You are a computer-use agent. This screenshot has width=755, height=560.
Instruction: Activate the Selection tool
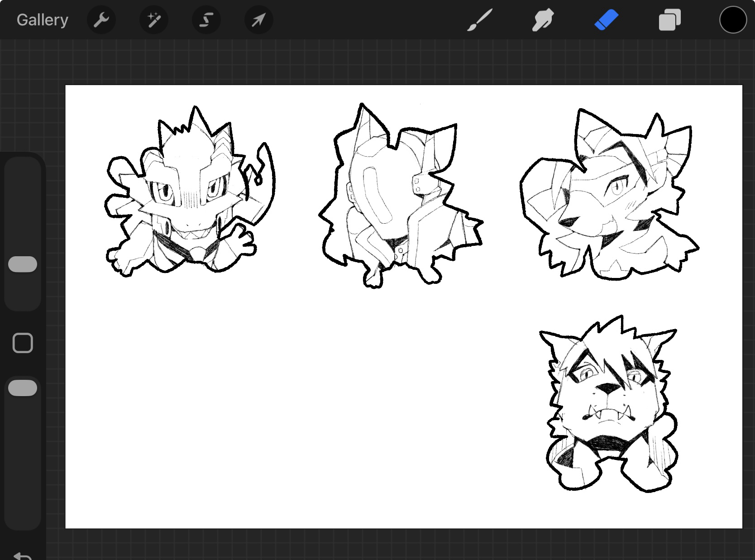[206, 20]
